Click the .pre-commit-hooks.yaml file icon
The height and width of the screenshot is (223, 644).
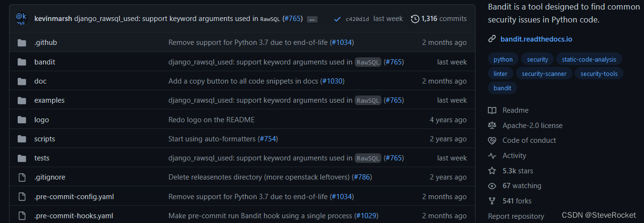click(21, 216)
